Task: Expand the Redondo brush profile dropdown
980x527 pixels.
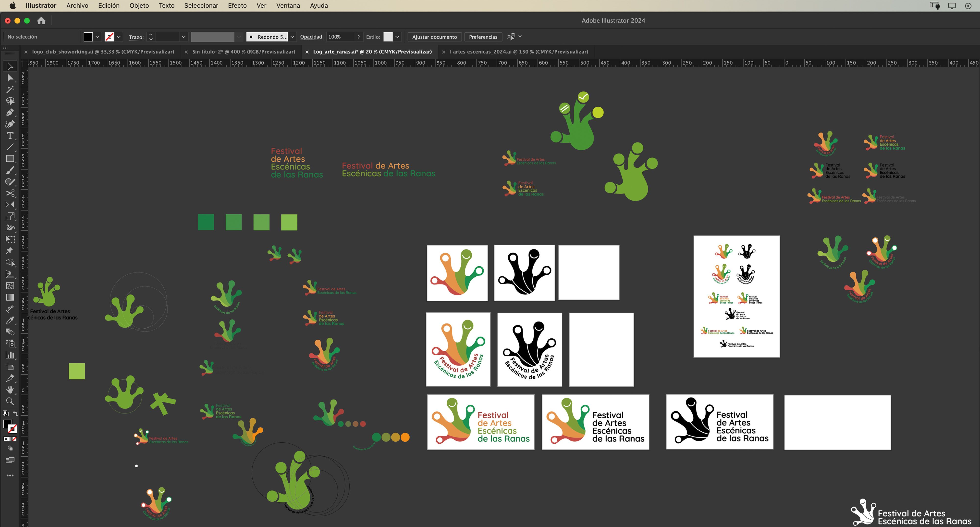Action: [292, 37]
